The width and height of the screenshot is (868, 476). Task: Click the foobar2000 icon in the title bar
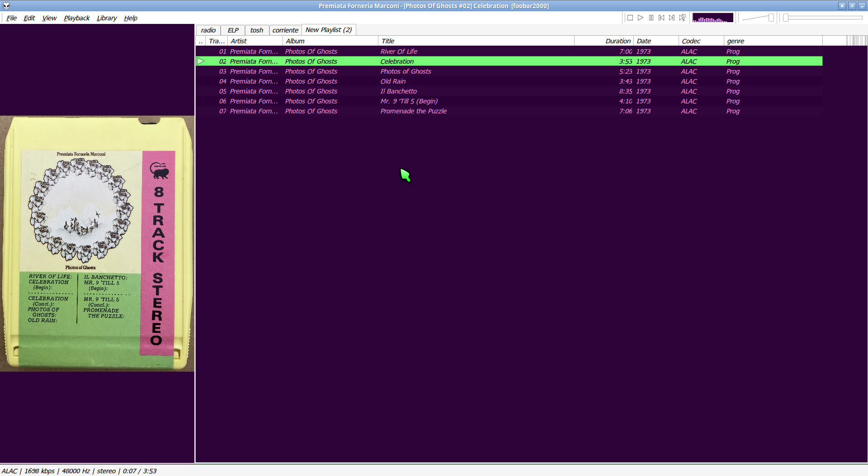tap(6, 6)
